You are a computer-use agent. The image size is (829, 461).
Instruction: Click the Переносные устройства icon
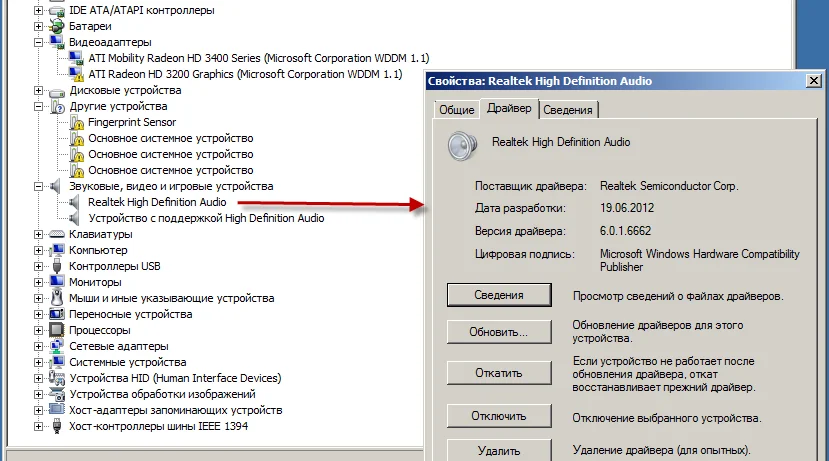(57, 314)
